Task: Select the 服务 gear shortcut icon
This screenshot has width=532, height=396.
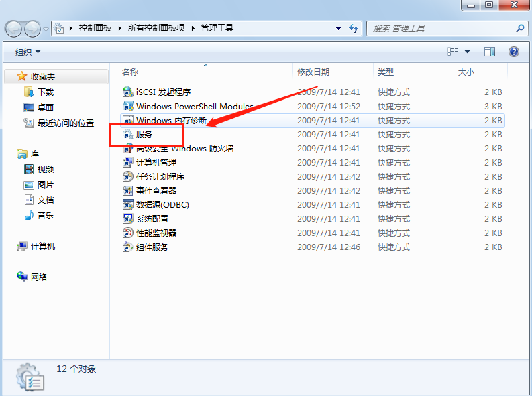Action: [127, 135]
